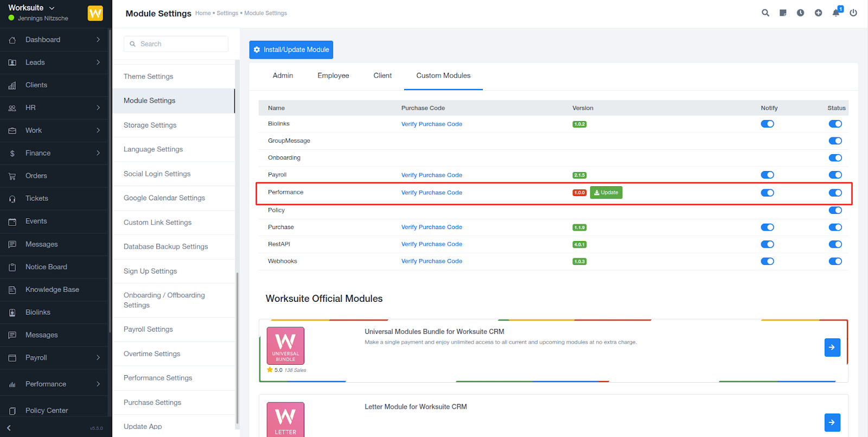
Task: Click the Biolinks icon in sidebar
Action: [x=12, y=313]
